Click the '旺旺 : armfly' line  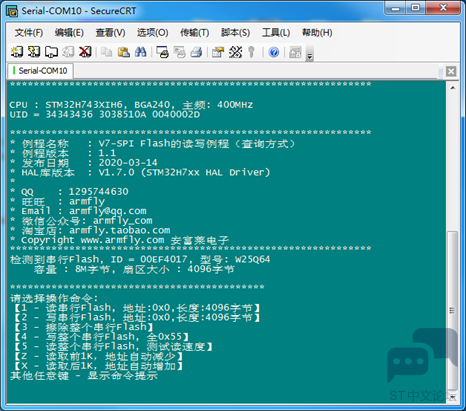tap(57, 201)
